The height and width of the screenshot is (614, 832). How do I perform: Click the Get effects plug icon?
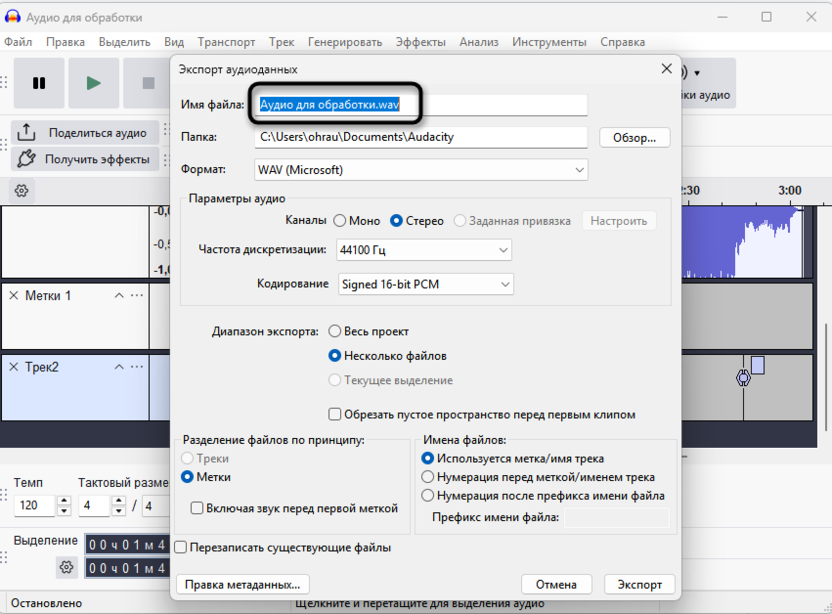(x=26, y=159)
